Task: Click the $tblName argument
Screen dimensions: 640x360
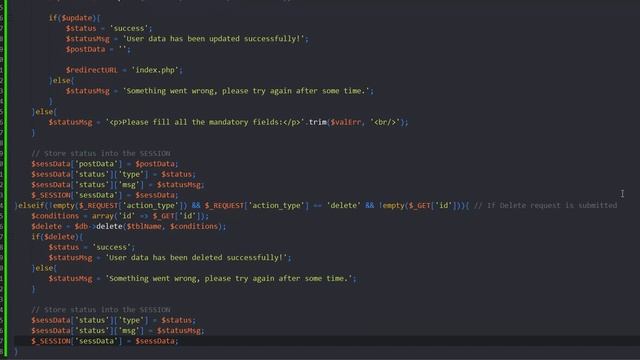Action: [144, 227]
